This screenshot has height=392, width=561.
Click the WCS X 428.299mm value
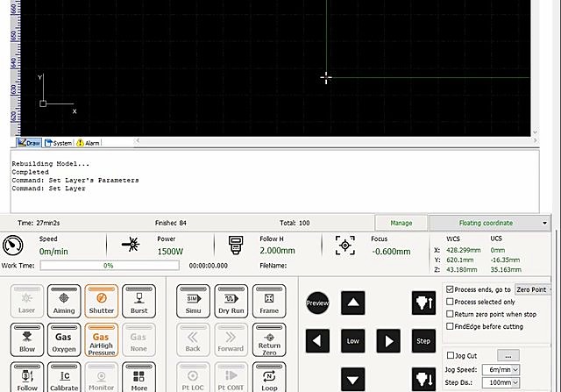coord(464,250)
